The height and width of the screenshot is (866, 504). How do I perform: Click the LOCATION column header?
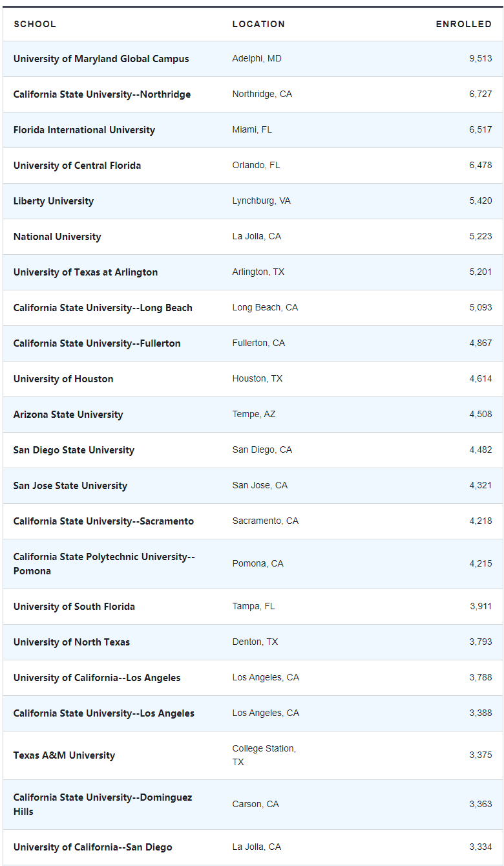click(258, 24)
